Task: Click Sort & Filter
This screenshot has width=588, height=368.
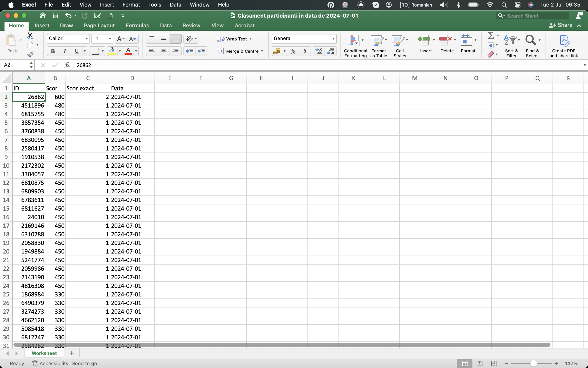Action: coord(511,46)
